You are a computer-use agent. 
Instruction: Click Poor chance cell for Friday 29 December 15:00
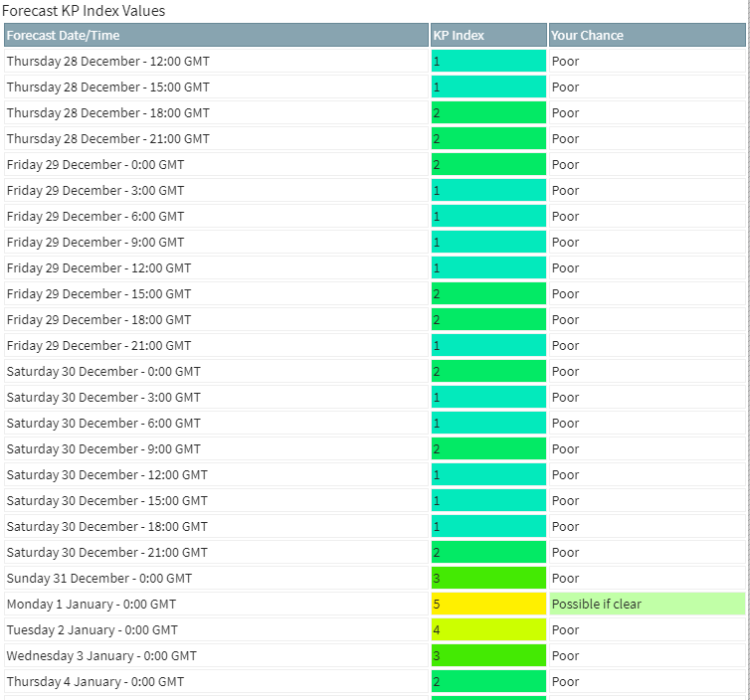coord(648,293)
